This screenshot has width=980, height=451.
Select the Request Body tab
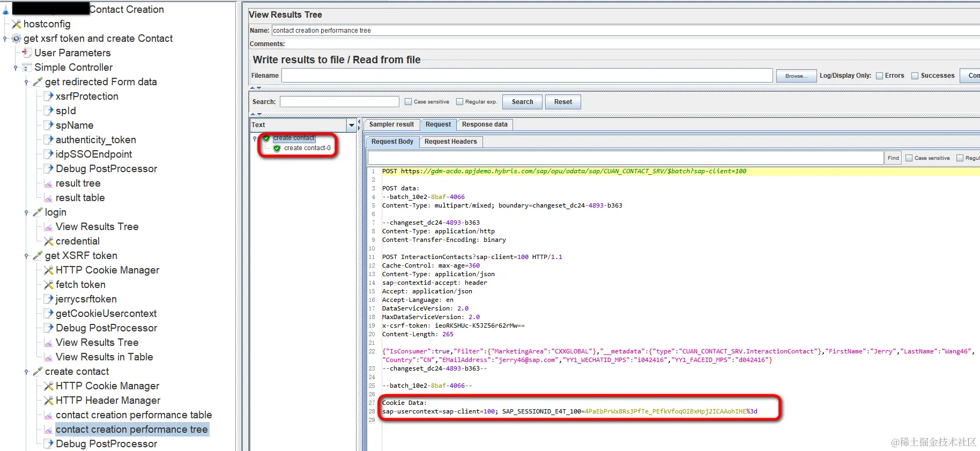(x=392, y=142)
